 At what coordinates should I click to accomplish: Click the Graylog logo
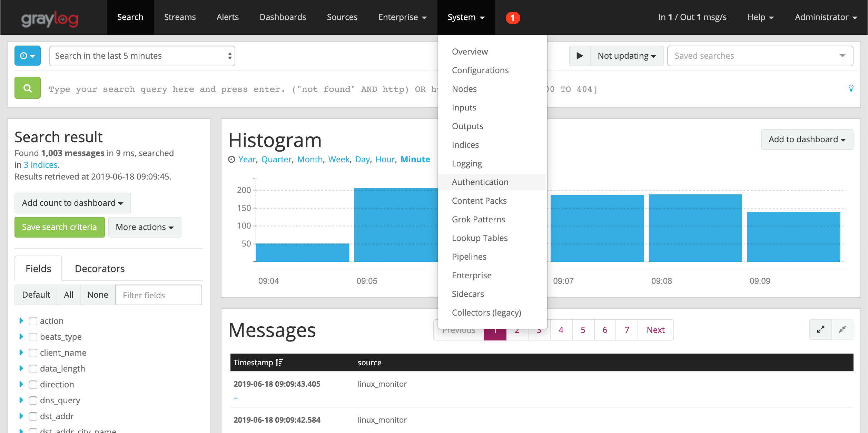[50, 19]
